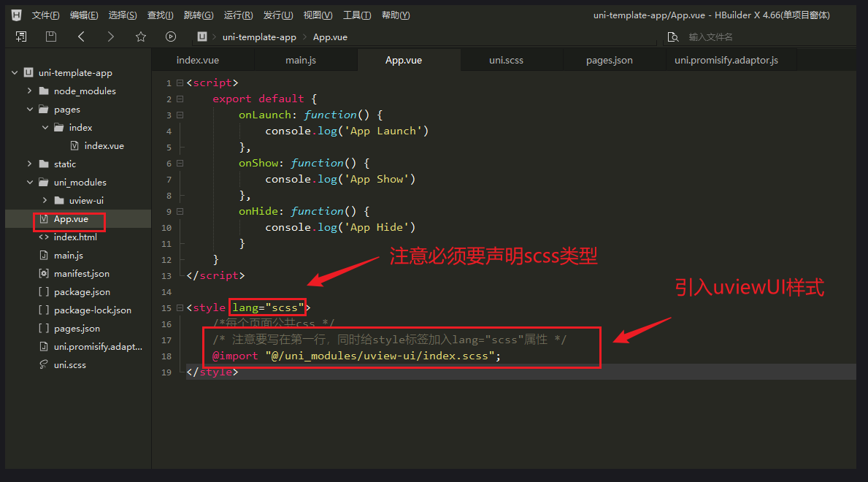Collapse the uni-template-app project root
868x482 pixels.
tap(15, 72)
